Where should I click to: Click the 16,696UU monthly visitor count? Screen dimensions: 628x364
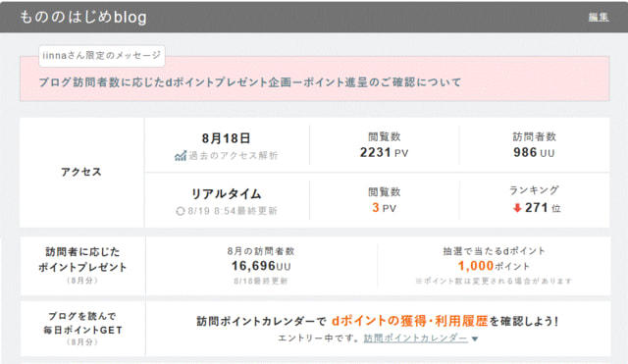(261, 266)
